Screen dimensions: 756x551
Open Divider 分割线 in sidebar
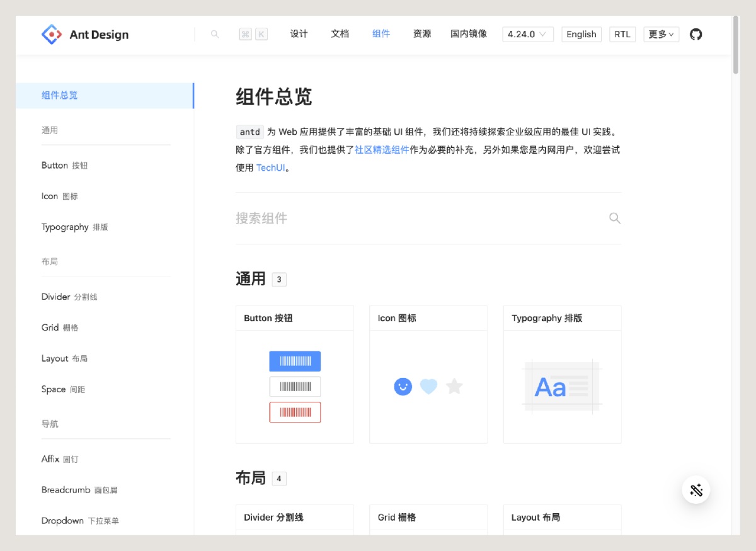[x=69, y=297]
